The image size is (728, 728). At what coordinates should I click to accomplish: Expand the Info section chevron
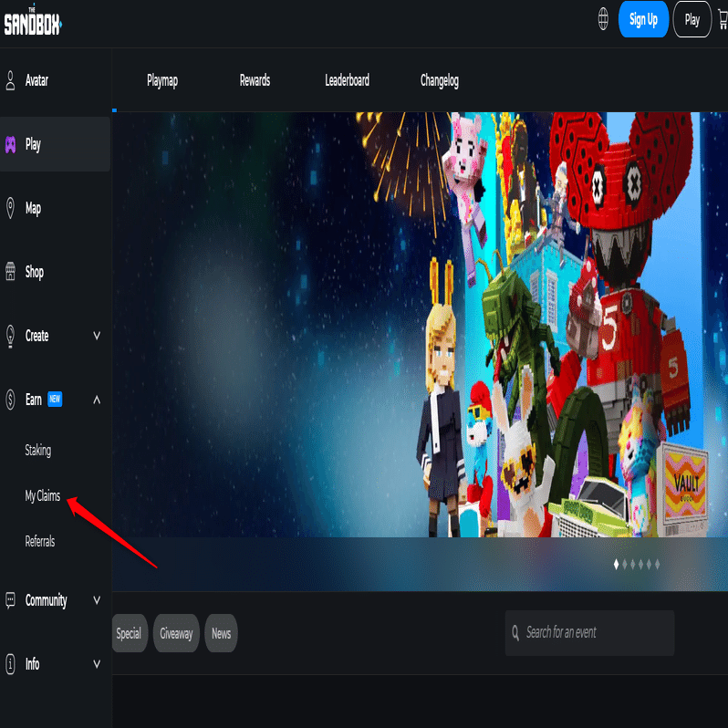point(97,664)
